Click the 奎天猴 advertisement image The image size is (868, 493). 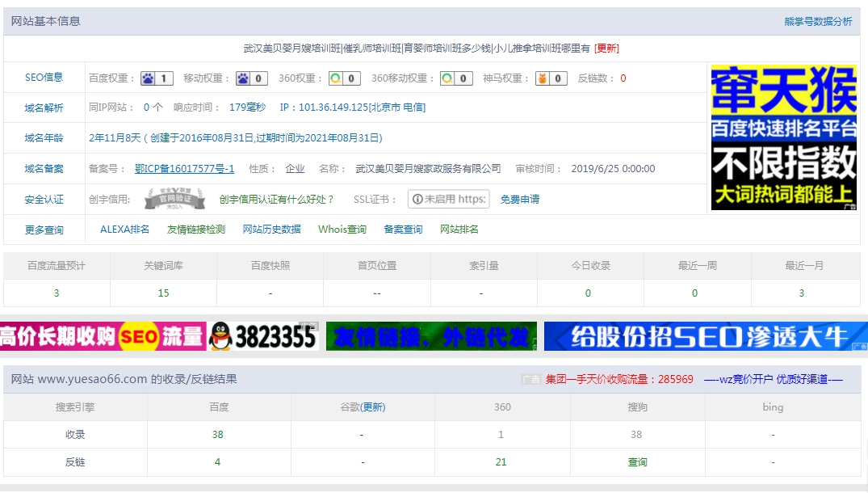point(784,137)
